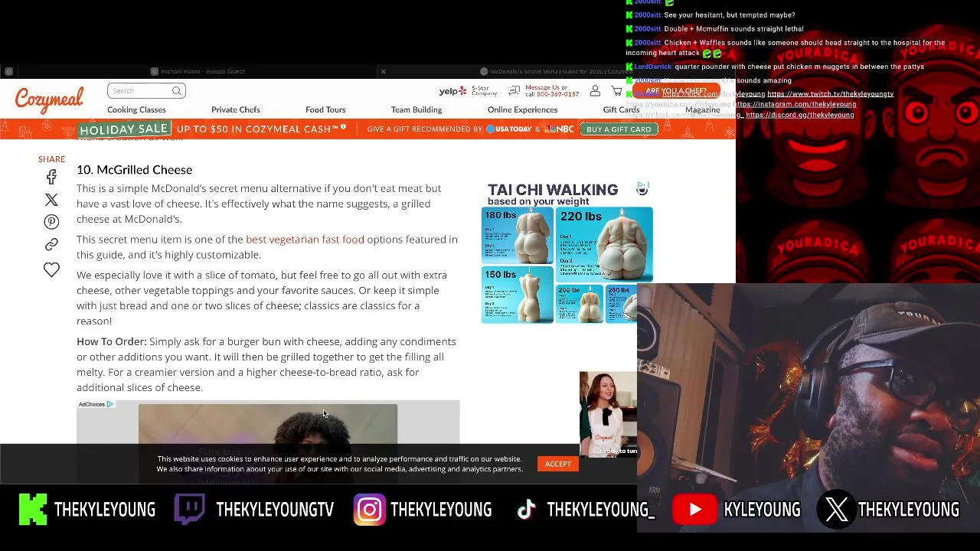Screen dimensions: 980x551
Task: Save article with heart icon
Action: tap(51, 269)
